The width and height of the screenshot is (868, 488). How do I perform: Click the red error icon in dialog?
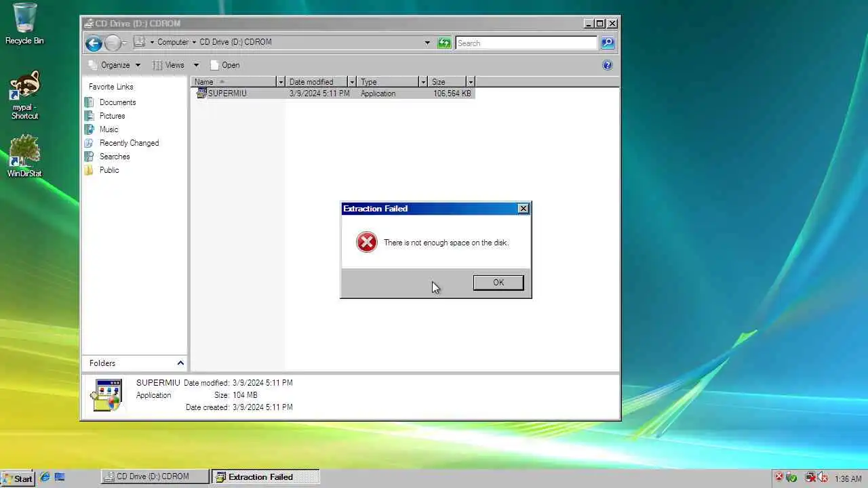(367, 242)
